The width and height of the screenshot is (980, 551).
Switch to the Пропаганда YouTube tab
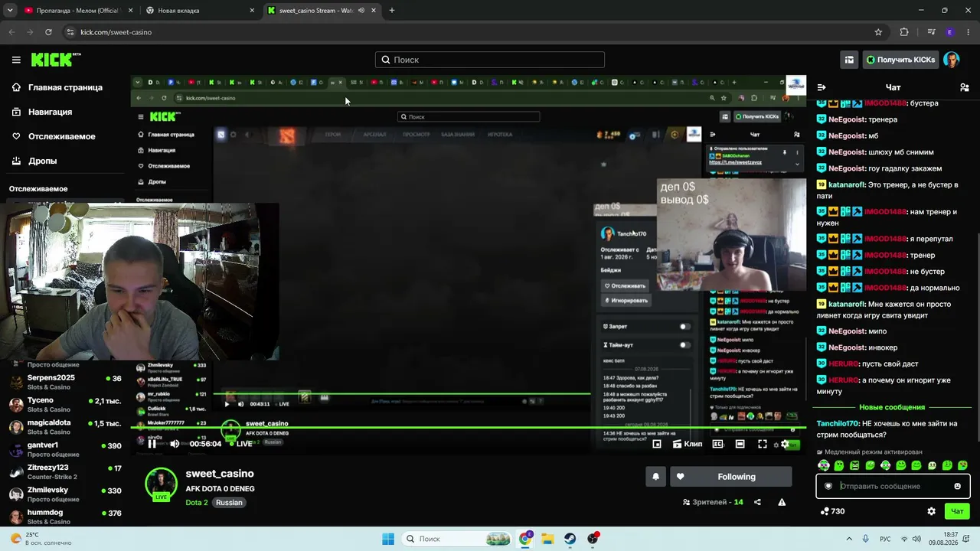[x=77, y=11]
